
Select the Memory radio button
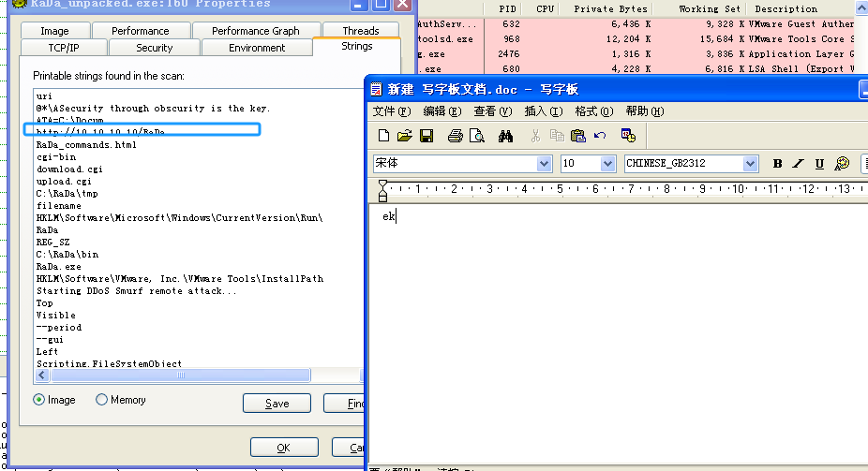(x=101, y=400)
